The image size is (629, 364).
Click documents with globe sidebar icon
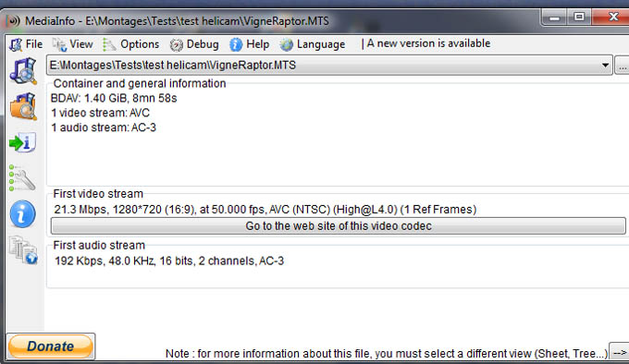[x=23, y=250]
